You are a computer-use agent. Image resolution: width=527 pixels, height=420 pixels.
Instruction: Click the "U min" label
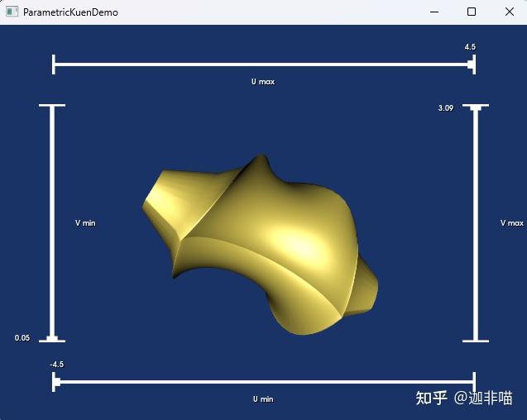[263, 399]
